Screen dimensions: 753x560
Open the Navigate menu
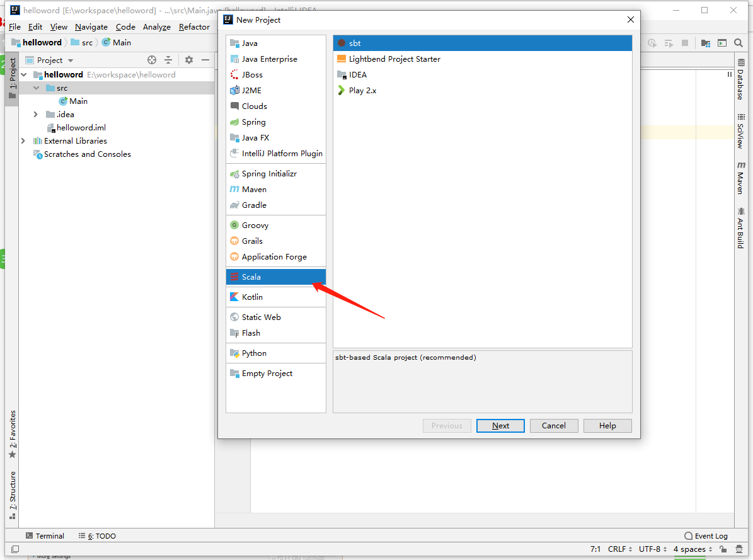91,27
